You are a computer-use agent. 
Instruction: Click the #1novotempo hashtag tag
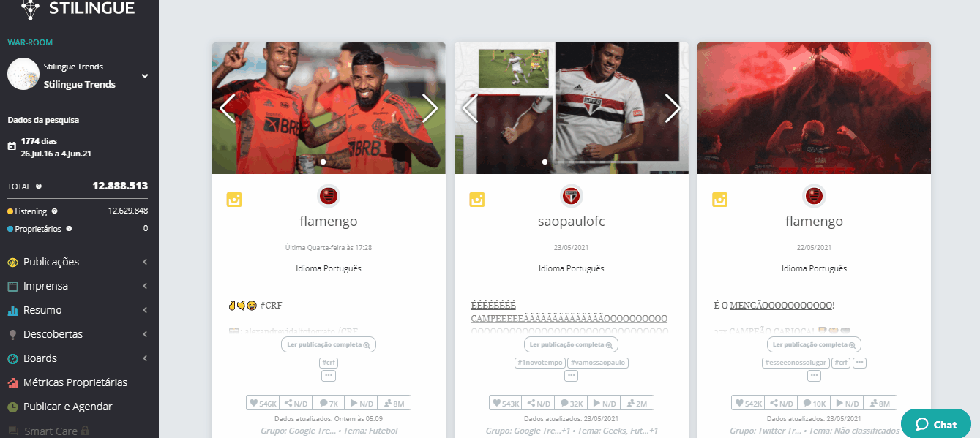coord(538,363)
